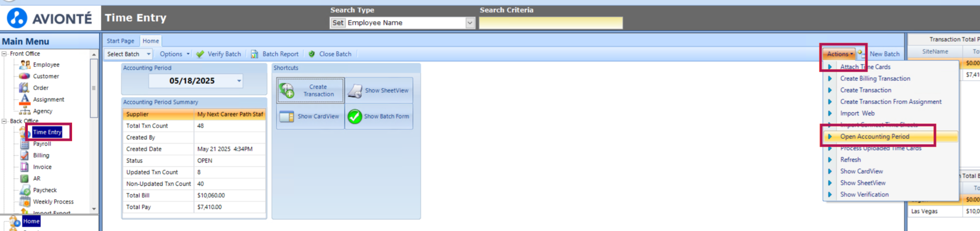The image size is (980, 231).
Task: Choose Attach Time Cards from Actions menu
Action: click(x=865, y=67)
